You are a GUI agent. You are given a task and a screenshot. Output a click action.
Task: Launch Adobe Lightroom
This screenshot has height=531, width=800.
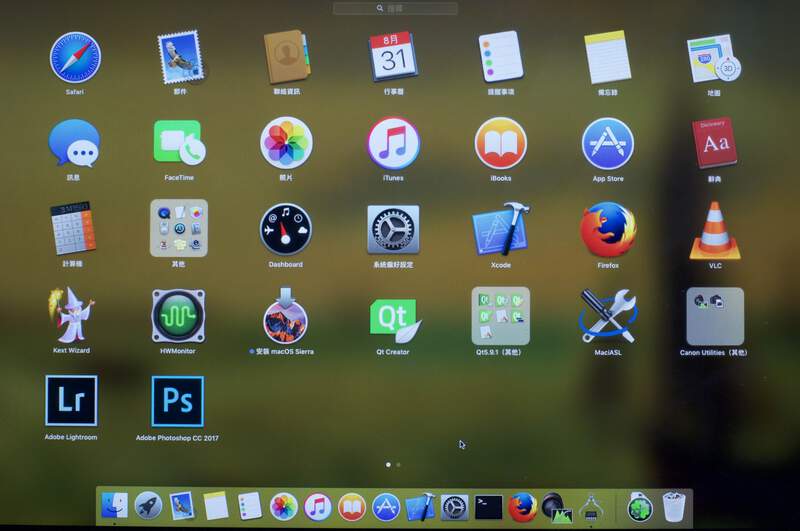pos(71,401)
